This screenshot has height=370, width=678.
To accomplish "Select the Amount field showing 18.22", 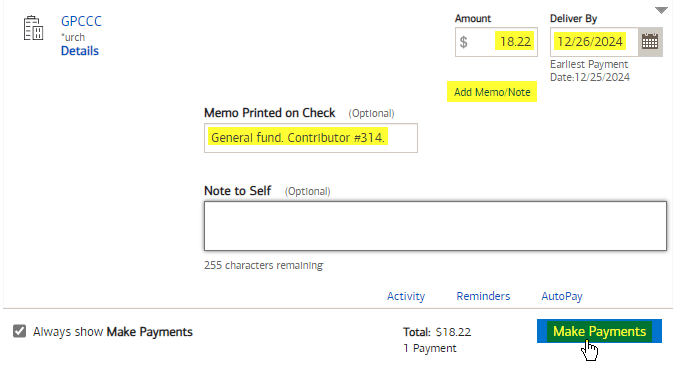I will [496, 42].
